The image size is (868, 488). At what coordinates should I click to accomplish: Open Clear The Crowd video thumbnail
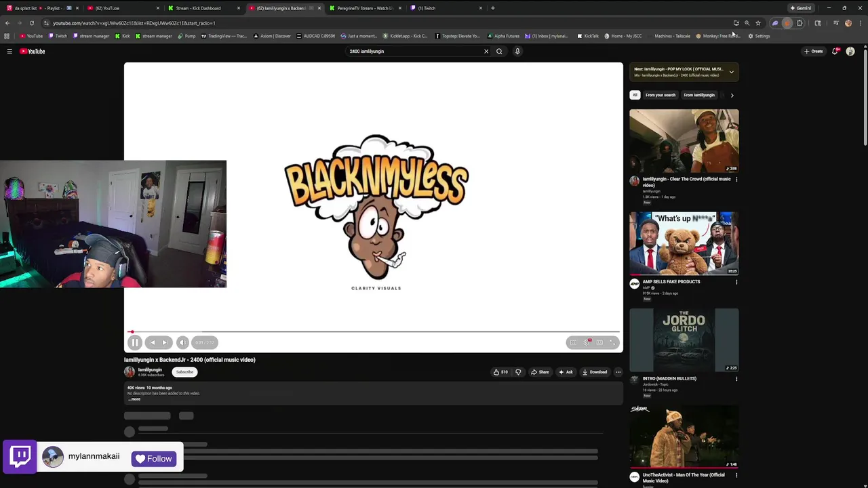click(684, 141)
